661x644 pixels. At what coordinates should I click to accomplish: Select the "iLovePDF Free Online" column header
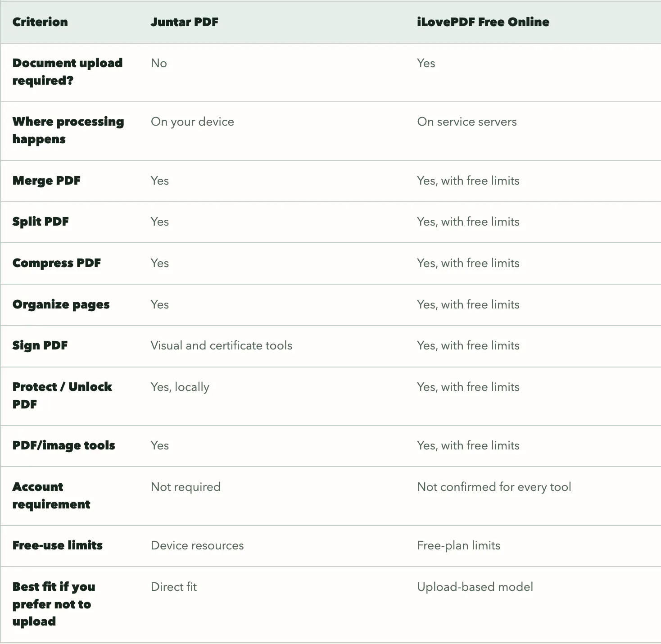483,22
